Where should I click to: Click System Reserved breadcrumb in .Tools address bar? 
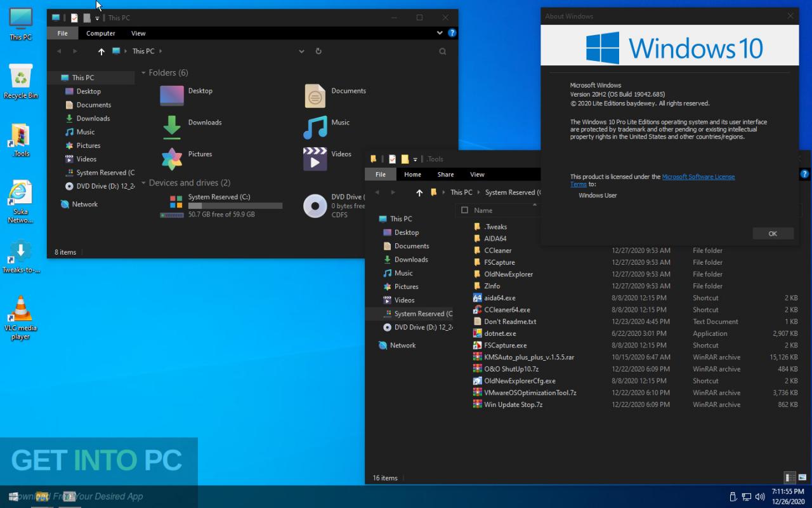tap(513, 192)
